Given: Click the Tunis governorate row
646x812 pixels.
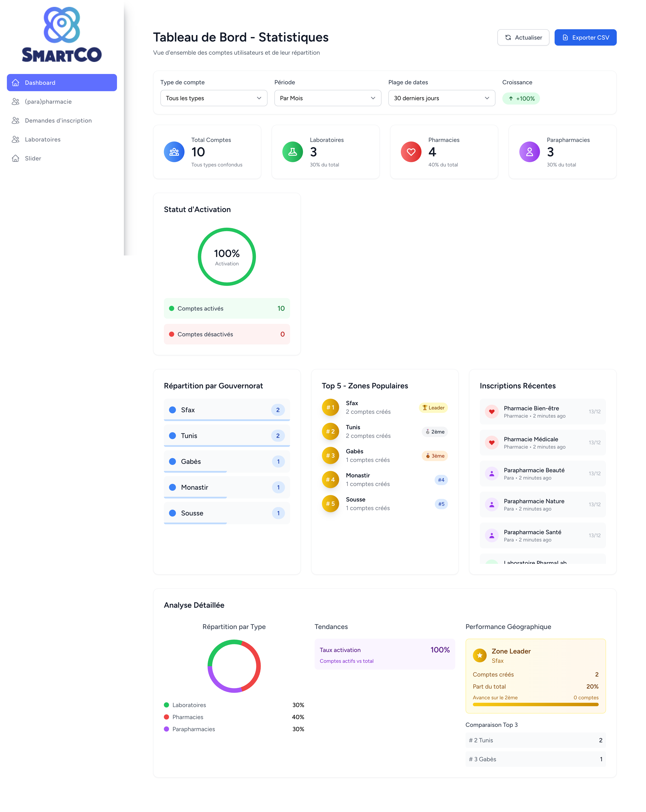Looking at the screenshot, I should 227,436.
